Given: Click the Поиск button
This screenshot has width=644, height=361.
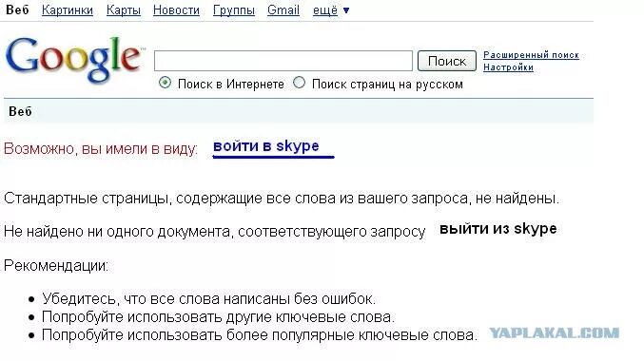Looking at the screenshot, I should pos(447,61).
